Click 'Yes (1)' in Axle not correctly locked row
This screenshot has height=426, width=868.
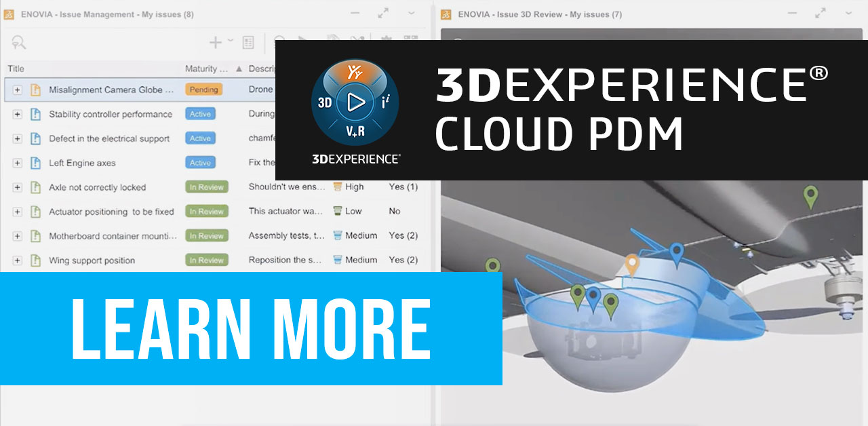pos(403,187)
